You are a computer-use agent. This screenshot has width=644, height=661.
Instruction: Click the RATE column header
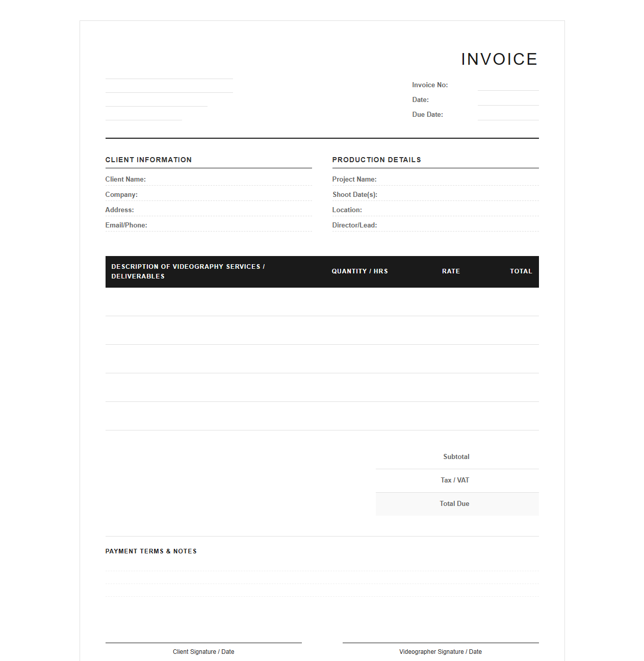coord(451,271)
